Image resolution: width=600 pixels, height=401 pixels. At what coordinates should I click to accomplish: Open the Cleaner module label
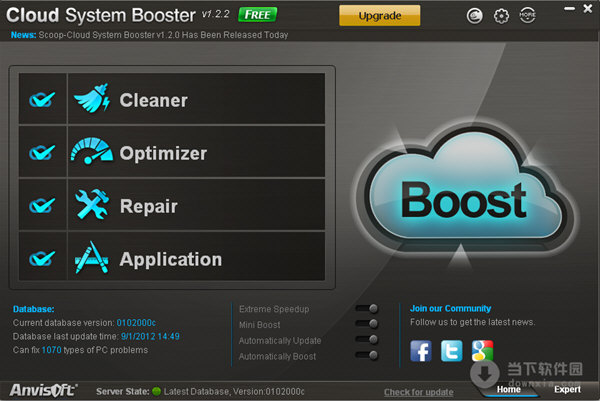[153, 100]
